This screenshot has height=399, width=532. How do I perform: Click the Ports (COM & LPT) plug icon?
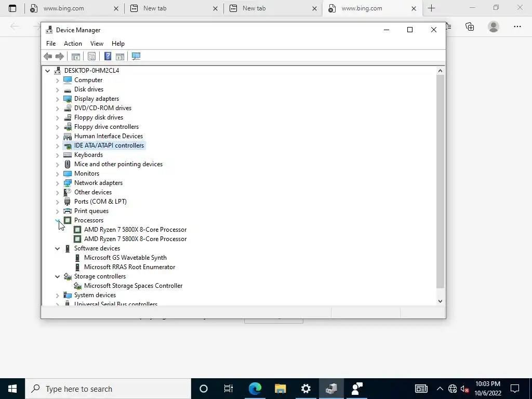click(68, 202)
